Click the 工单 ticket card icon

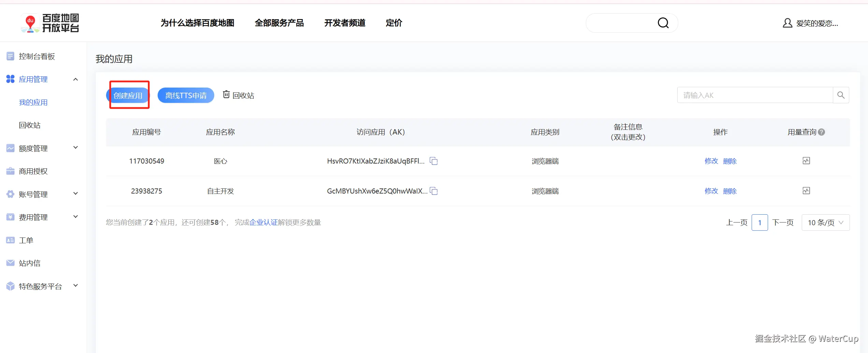click(10, 240)
